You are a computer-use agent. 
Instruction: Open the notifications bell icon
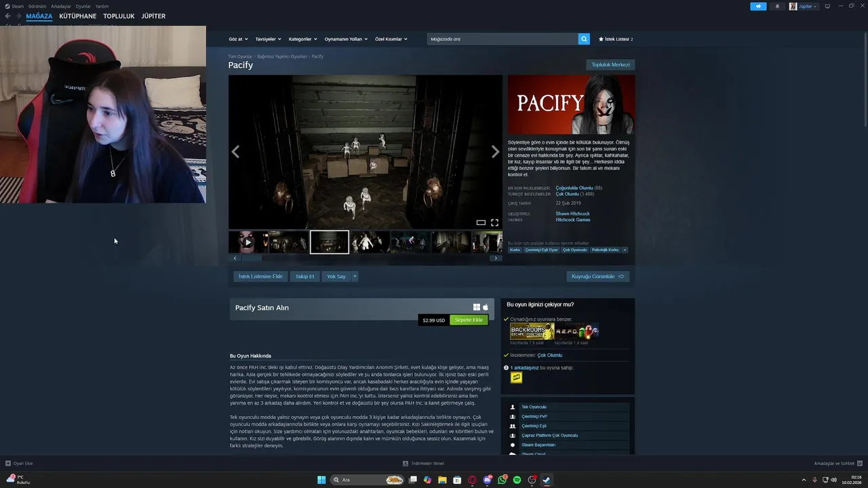(x=777, y=6)
